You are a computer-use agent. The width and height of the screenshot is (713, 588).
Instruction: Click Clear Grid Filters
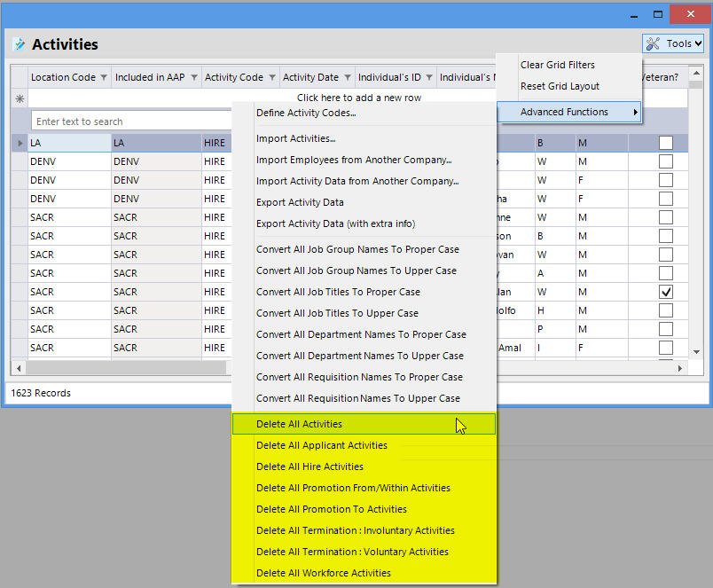[x=557, y=65]
